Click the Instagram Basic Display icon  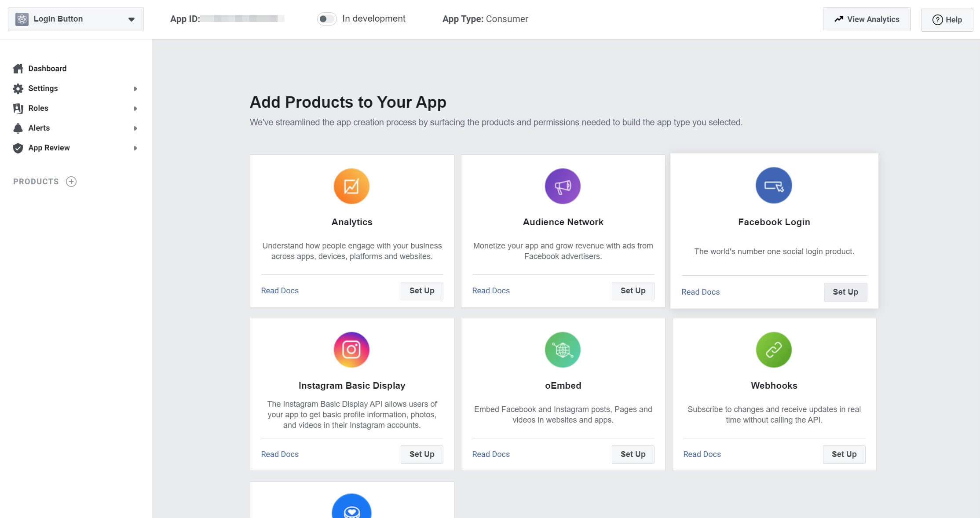352,350
